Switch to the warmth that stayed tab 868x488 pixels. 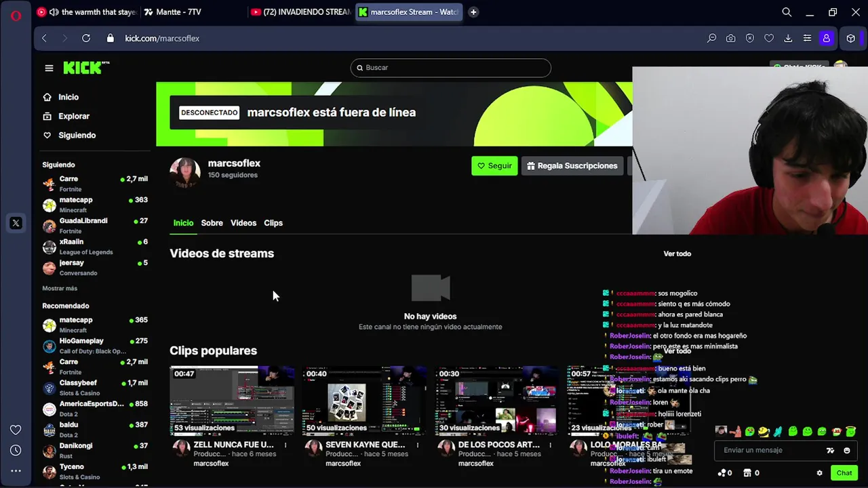point(86,12)
